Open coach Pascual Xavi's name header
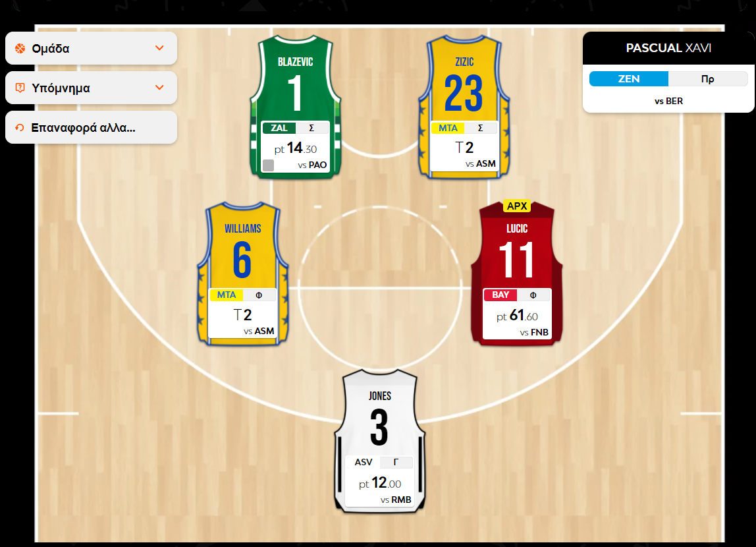Image resolution: width=756 pixels, height=547 pixels. pos(668,48)
